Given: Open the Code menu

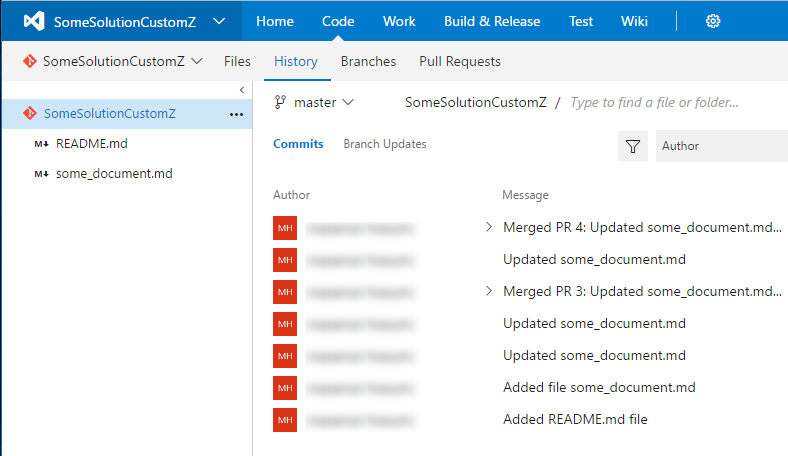Looking at the screenshot, I should pyautogui.click(x=338, y=21).
